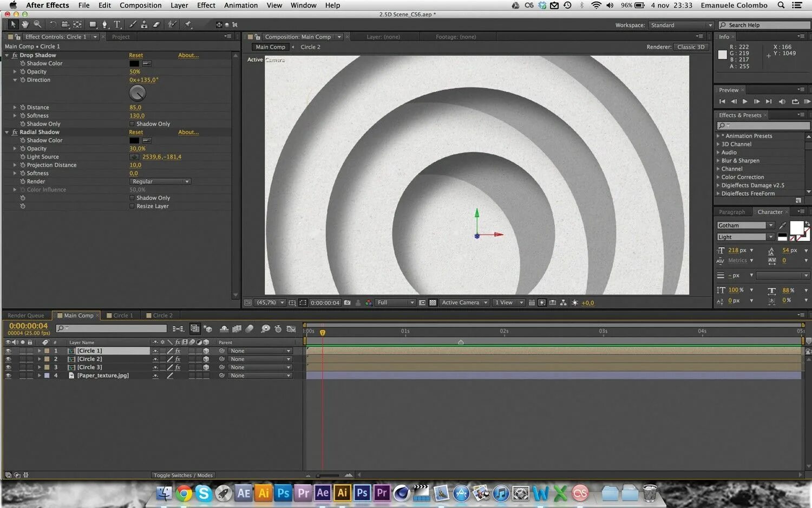Enable Shadow Only under Drop Shadow
Screen dimensions: 812x508
(x=132, y=124)
